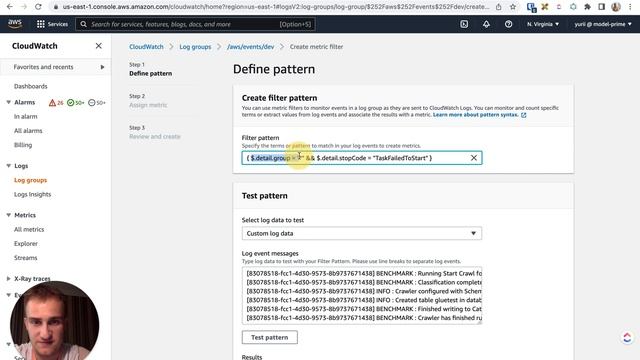Toggle the browser side panel icon
The image size is (640, 360).
602,7
